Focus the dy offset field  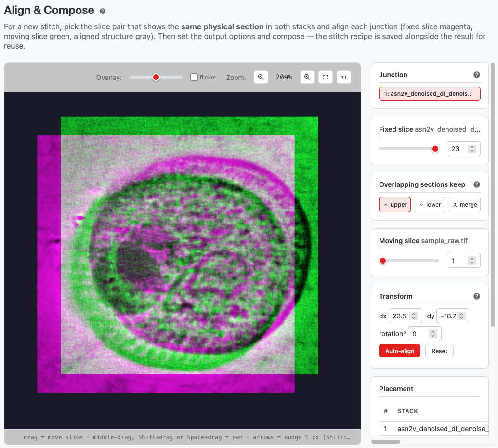[x=453, y=316]
